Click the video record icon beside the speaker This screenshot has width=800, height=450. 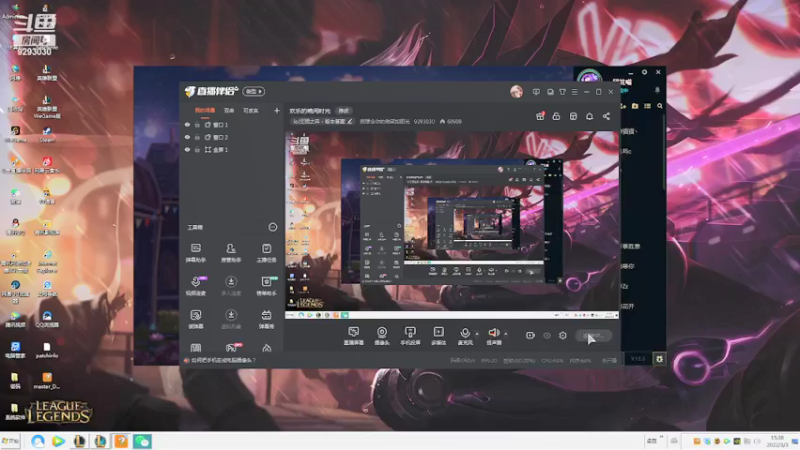coord(530,335)
